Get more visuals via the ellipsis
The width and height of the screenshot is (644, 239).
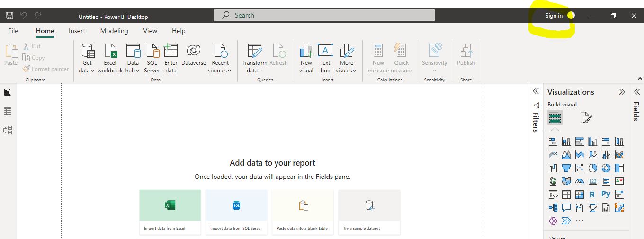[x=579, y=221]
